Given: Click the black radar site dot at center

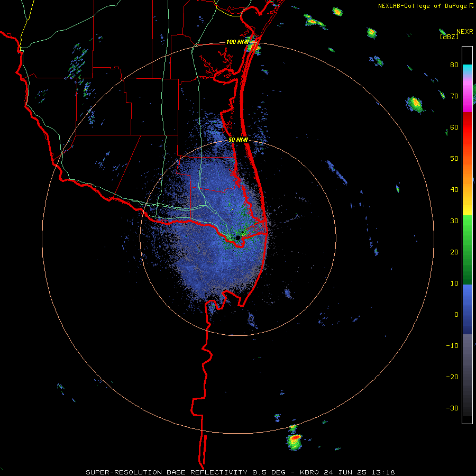Looking at the screenshot, I should (x=238, y=237).
